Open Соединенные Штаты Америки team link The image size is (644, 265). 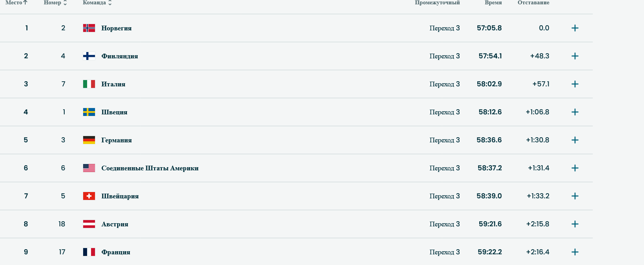pos(150,168)
